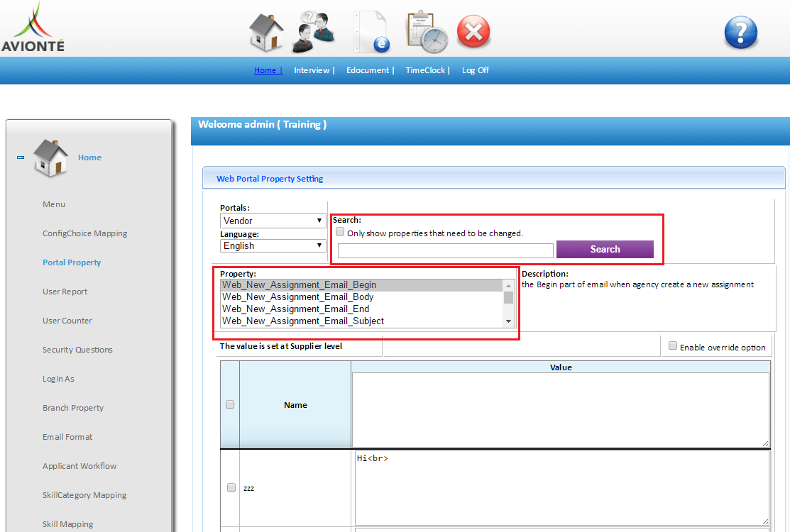Screen dimensions: 790x532
Task: Check 'Only show properties that need to be changed'
Action: pyautogui.click(x=340, y=232)
